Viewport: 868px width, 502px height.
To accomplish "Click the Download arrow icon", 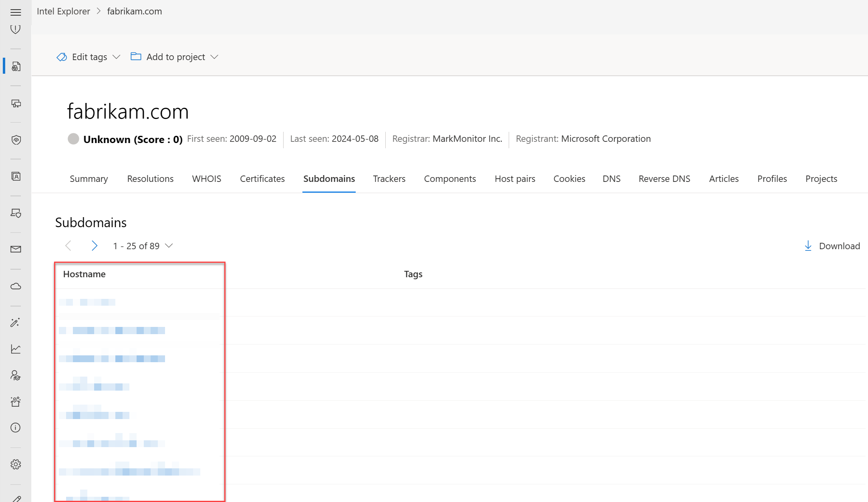I will (808, 246).
